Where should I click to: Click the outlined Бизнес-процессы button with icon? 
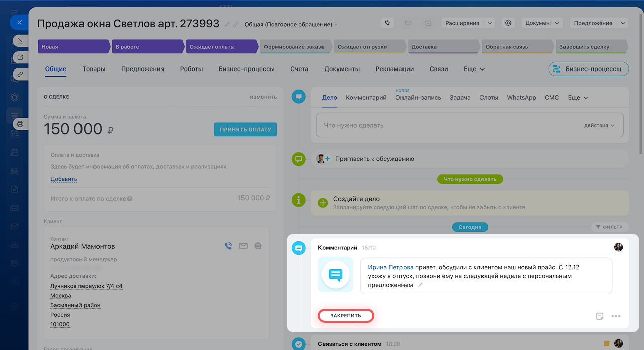589,69
